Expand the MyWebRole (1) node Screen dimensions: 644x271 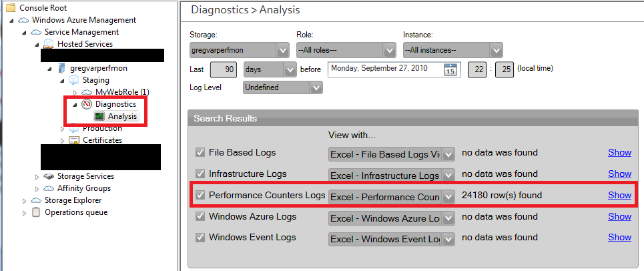[75, 93]
